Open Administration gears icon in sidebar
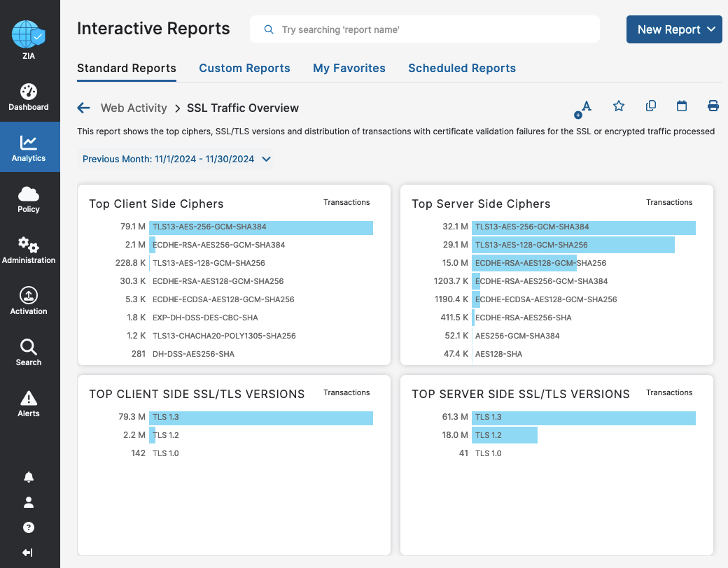 [x=29, y=250]
